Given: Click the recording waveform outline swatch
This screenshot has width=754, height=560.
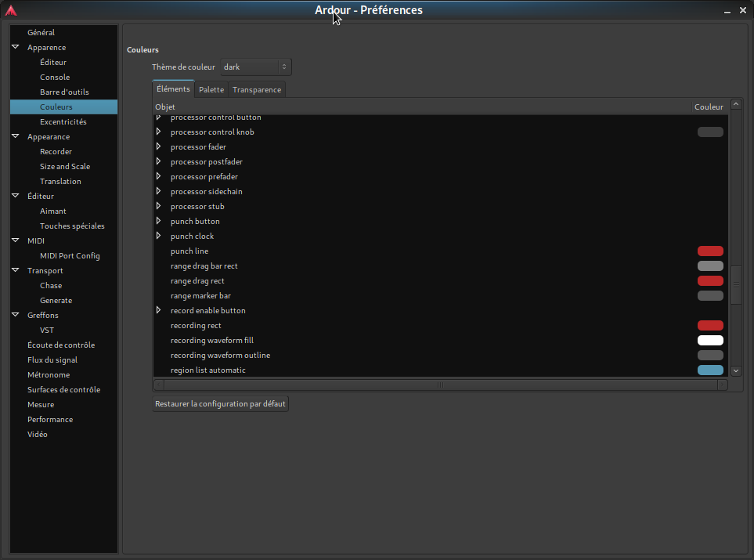Looking at the screenshot, I should coord(710,356).
